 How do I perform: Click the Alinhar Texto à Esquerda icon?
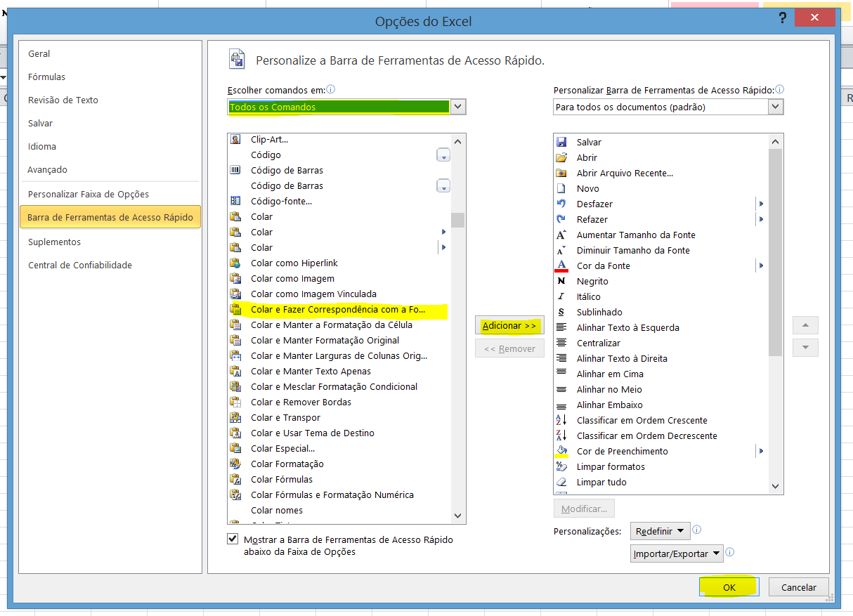(x=561, y=327)
